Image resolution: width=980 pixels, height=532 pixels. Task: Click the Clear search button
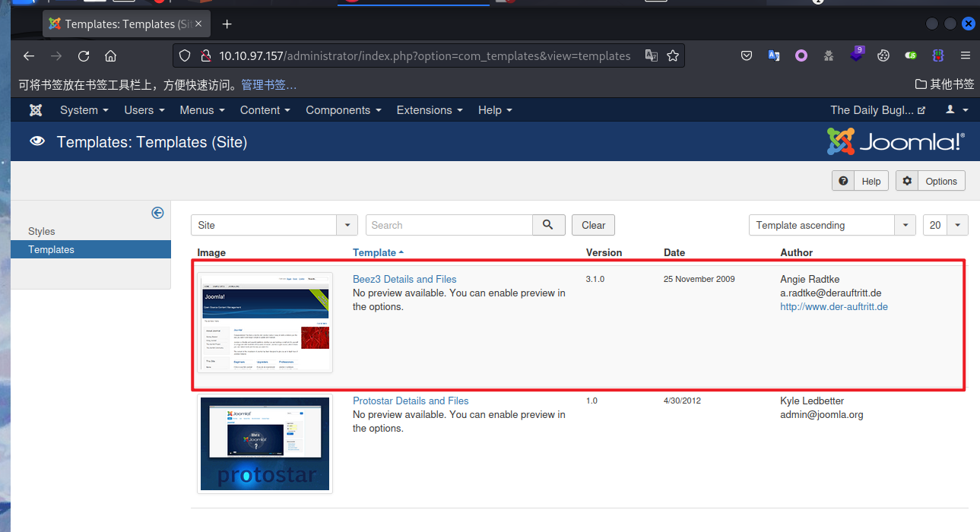(x=593, y=225)
